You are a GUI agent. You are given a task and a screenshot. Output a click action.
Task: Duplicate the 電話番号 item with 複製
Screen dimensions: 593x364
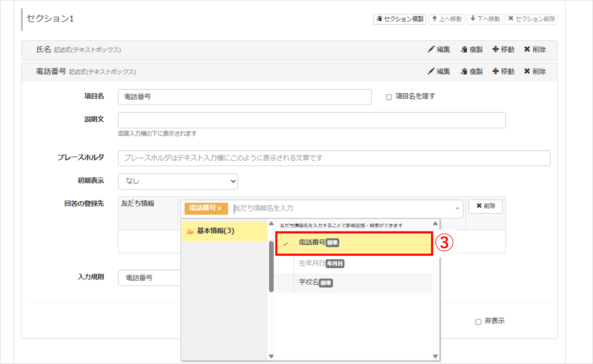(x=472, y=71)
